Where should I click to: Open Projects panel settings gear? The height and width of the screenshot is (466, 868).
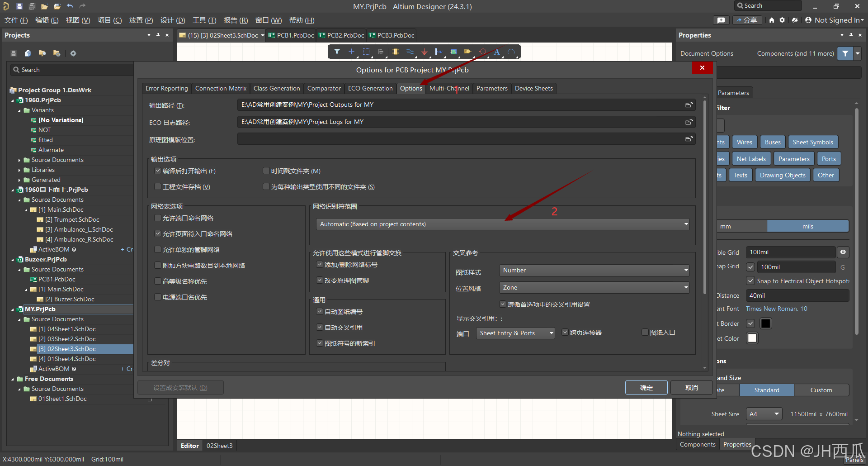pyautogui.click(x=73, y=53)
